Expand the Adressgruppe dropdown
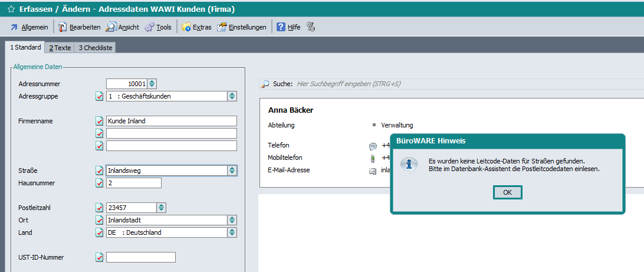 point(232,96)
